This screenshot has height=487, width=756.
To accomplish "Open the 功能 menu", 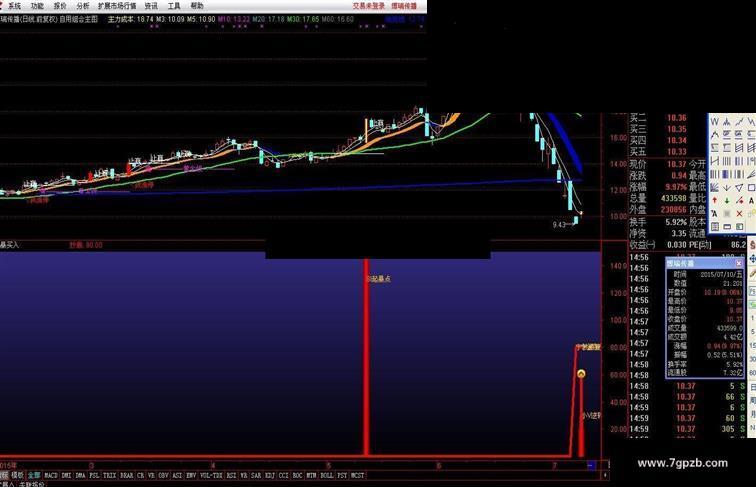I will point(37,6).
